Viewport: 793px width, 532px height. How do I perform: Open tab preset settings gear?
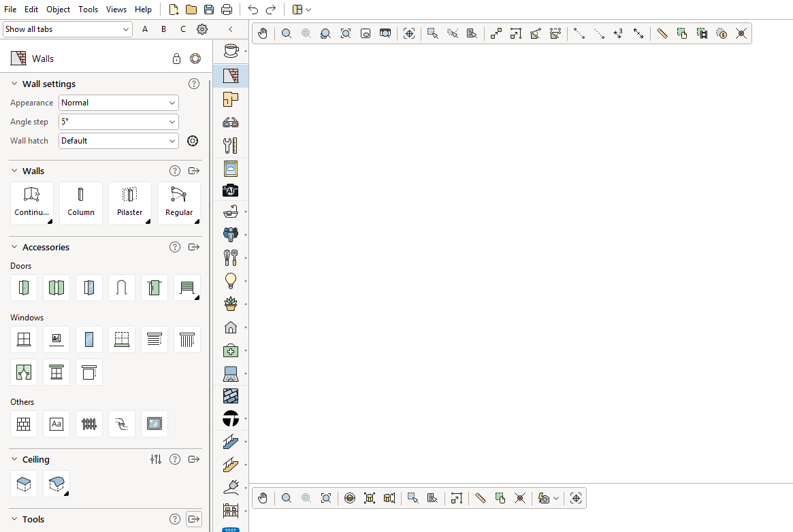(x=202, y=29)
